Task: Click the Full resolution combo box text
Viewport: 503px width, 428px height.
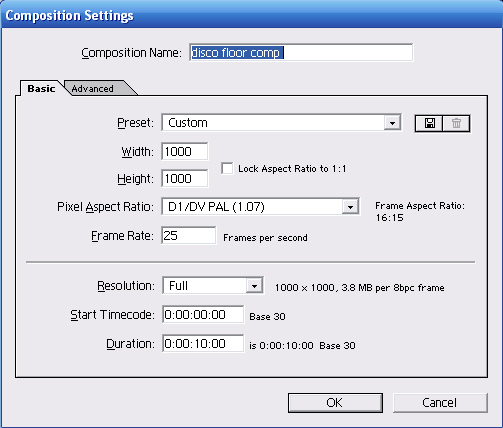Action: point(178,286)
